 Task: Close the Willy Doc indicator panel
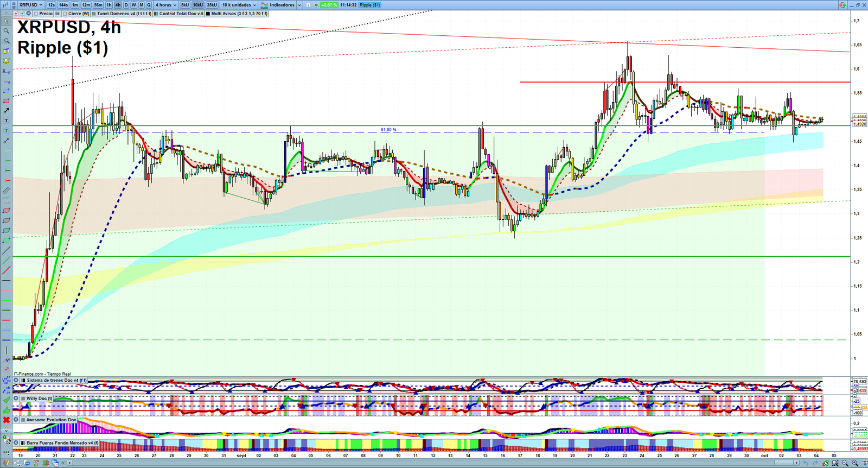(16, 398)
